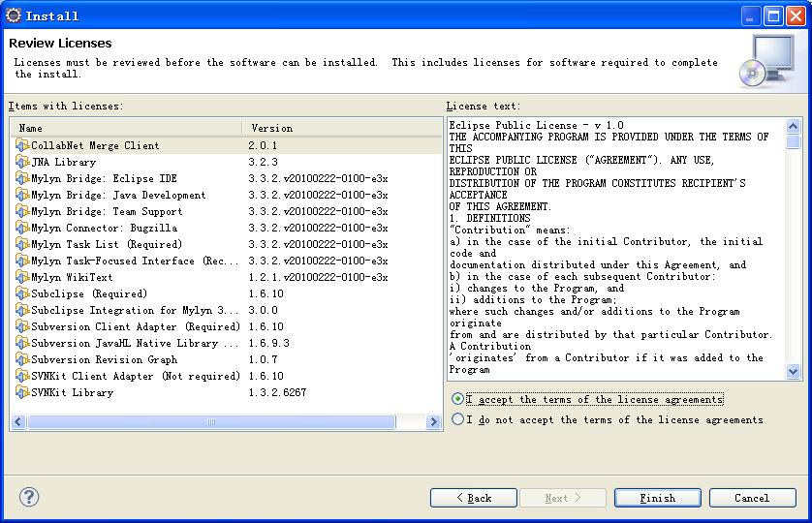Click icon beside Mylyn Connector: Bugzilla
Viewport: 812px width, 523px height.
21,228
